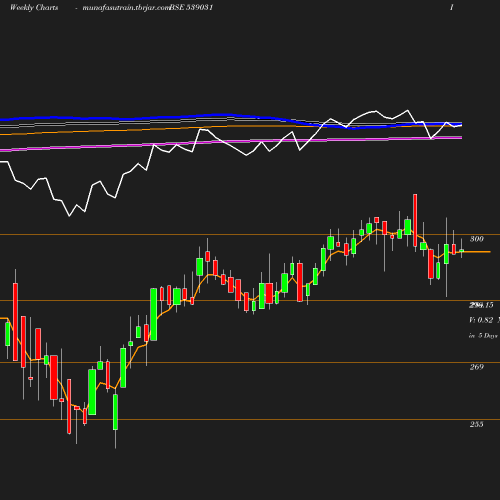Click the 300 price level label

coord(477,239)
